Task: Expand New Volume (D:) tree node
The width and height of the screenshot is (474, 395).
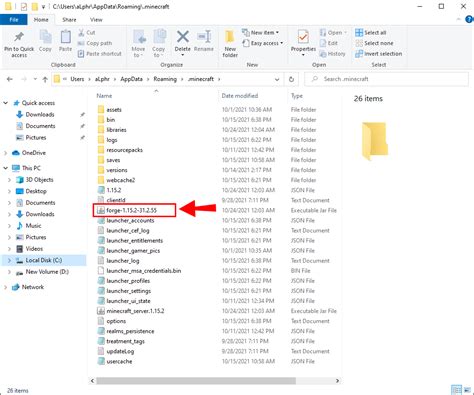Action: click(x=9, y=272)
